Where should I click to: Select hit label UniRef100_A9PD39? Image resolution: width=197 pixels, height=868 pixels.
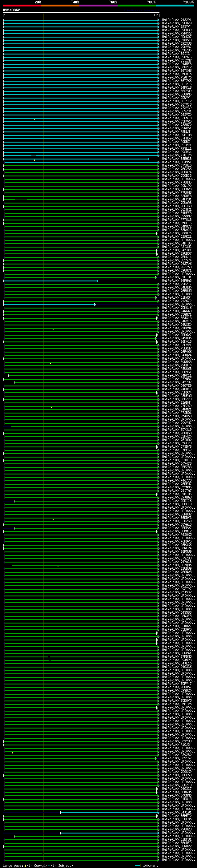[177, 30]
